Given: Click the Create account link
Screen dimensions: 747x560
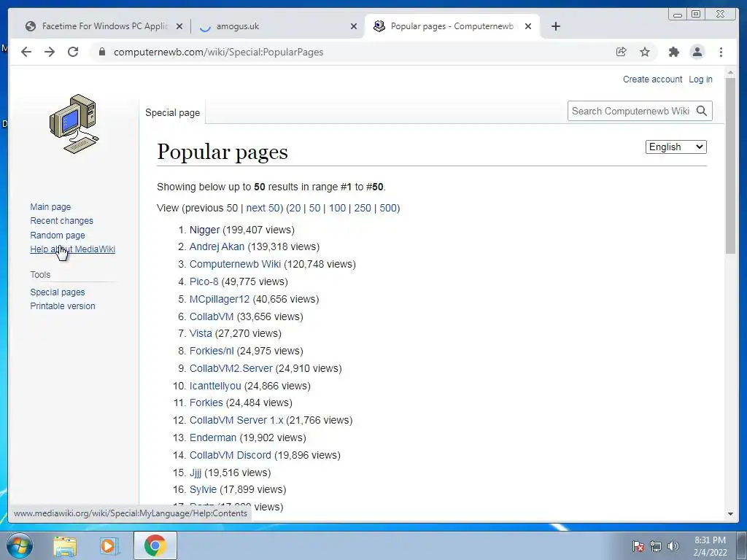Looking at the screenshot, I should tap(652, 79).
